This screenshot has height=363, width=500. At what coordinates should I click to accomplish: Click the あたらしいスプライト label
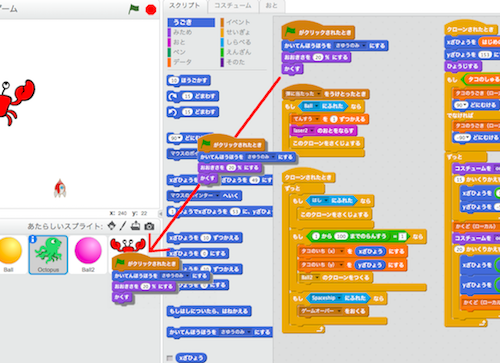(x=65, y=226)
